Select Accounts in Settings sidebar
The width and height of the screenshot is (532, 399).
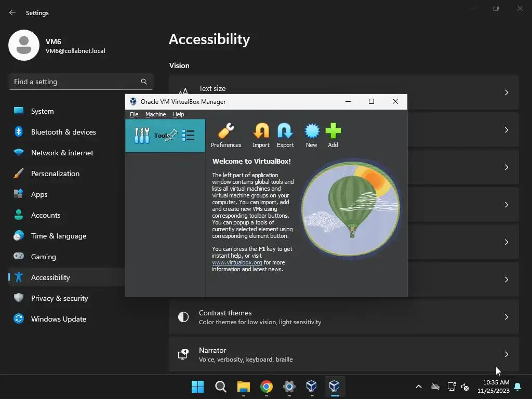click(67, 215)
